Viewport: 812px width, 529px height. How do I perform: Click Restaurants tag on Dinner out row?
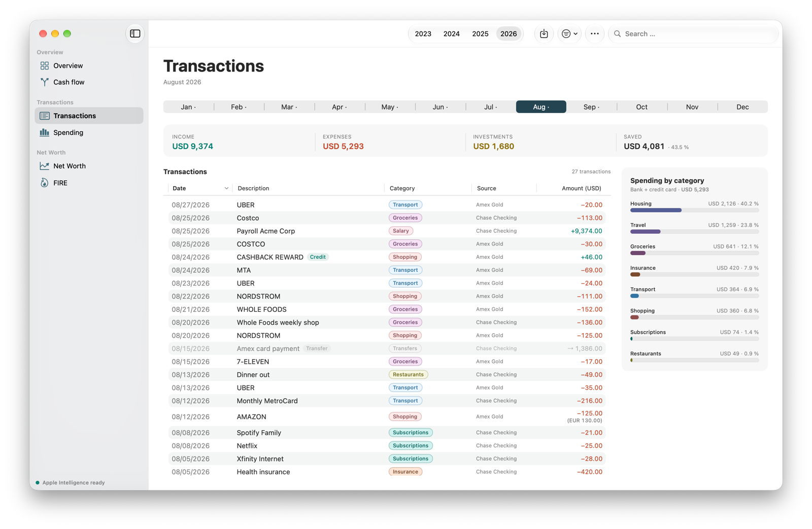pyautogui.click(x=408, y=375)
